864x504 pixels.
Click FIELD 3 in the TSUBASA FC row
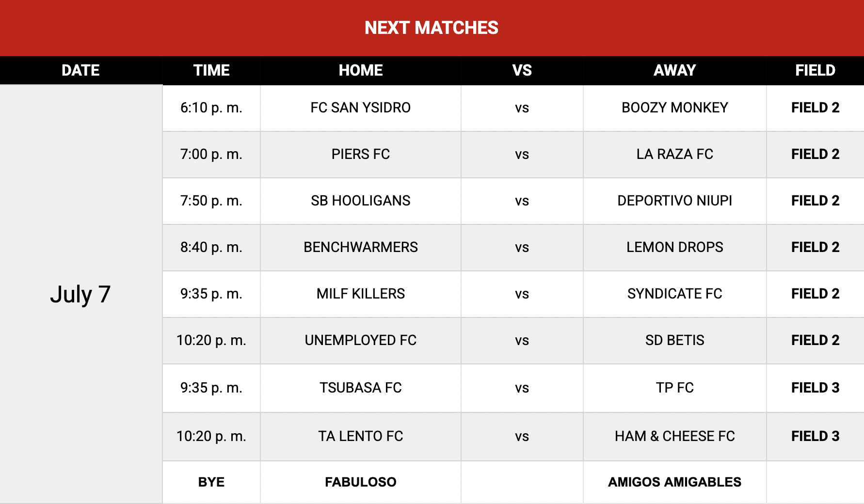point(815,388)
